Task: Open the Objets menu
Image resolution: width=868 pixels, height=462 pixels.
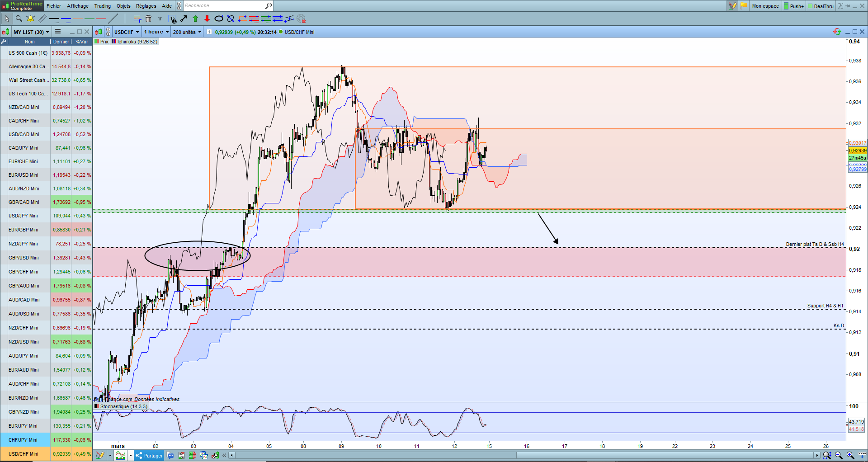Action: pyautogui.click(x=123, y=6)
